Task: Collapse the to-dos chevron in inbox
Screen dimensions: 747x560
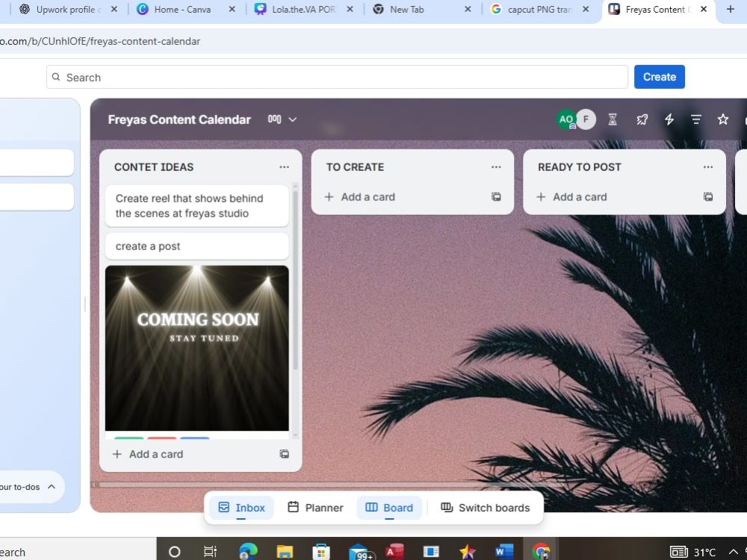Action: [52, 487]
